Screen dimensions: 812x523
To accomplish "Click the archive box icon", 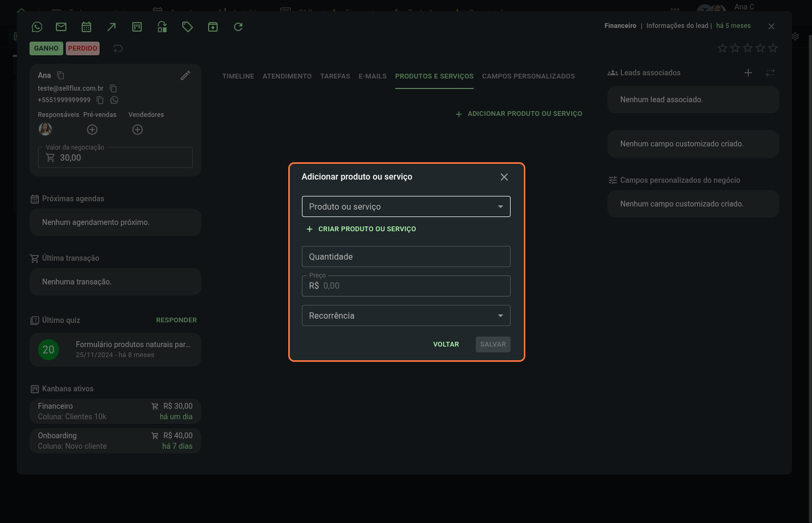I will tap(213, 27).
